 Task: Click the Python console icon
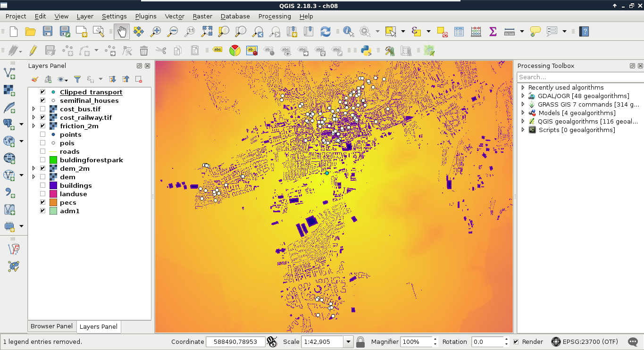(366, 50)
